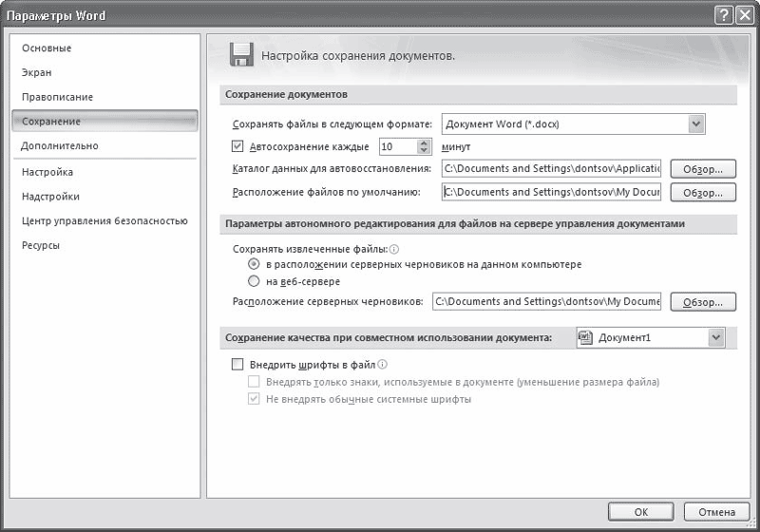Viewport: 760px width, 532px height.
Task: Open the Основные category
Action: (47, 47)
